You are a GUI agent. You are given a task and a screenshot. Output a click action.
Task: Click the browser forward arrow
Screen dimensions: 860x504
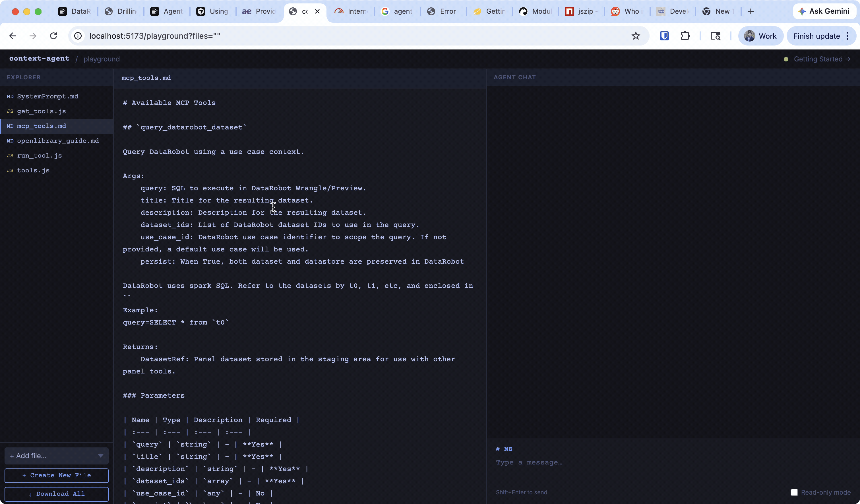pyautogui.click(x=33, y=36)
